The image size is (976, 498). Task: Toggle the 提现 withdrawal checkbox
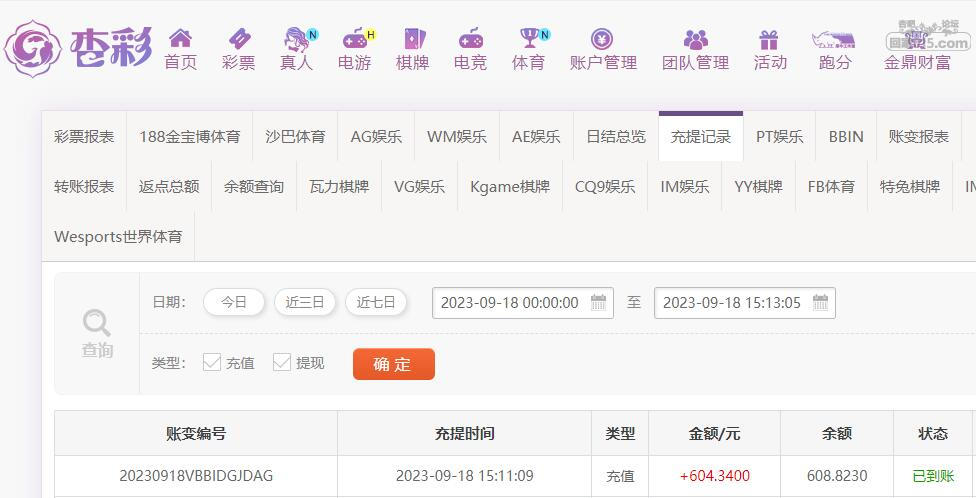tap(282, 362)
